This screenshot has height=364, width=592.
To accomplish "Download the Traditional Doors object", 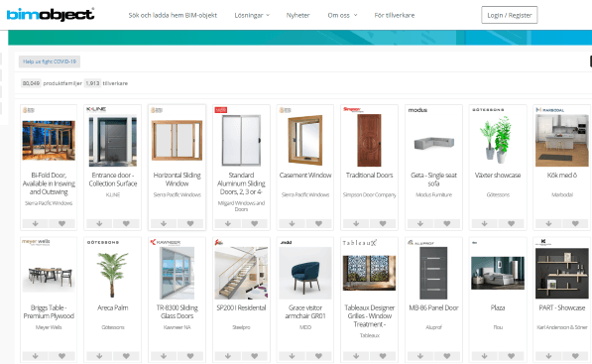I will (356, 223).
